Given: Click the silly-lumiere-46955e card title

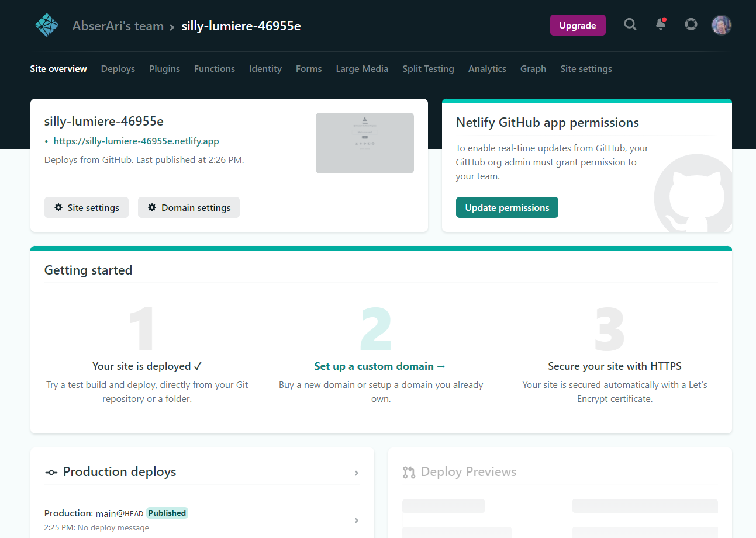Looking at the screenshot, I should point(104,122).
